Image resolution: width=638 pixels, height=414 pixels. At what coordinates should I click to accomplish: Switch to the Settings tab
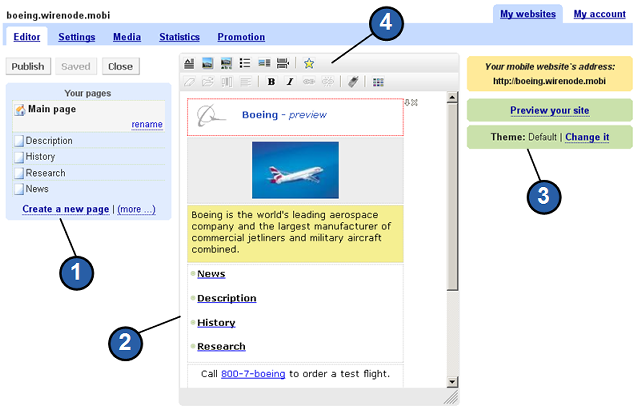76,37
